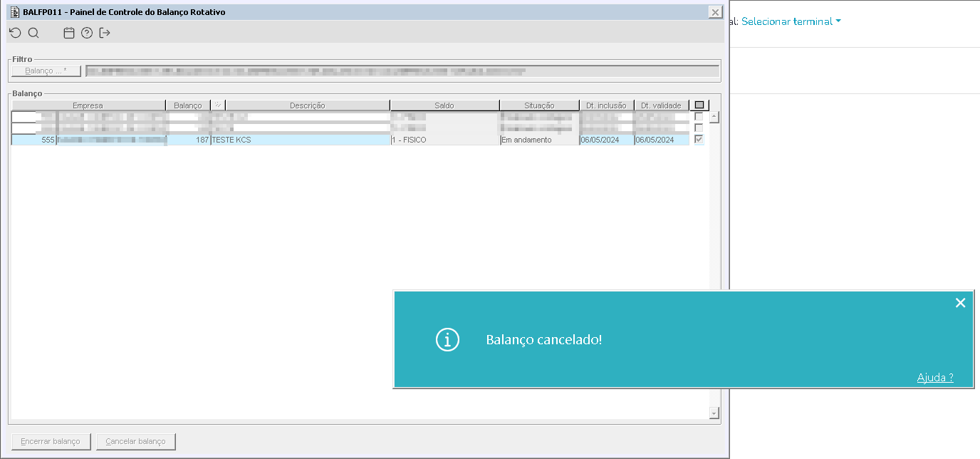Viewport: 980px width, 459px height.
Task: Click the small sort icon column header
Action: coord(218,105)
